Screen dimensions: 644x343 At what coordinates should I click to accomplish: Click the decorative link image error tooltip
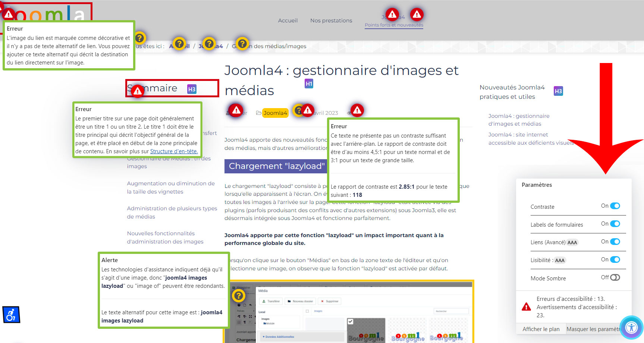coord(69,45)
